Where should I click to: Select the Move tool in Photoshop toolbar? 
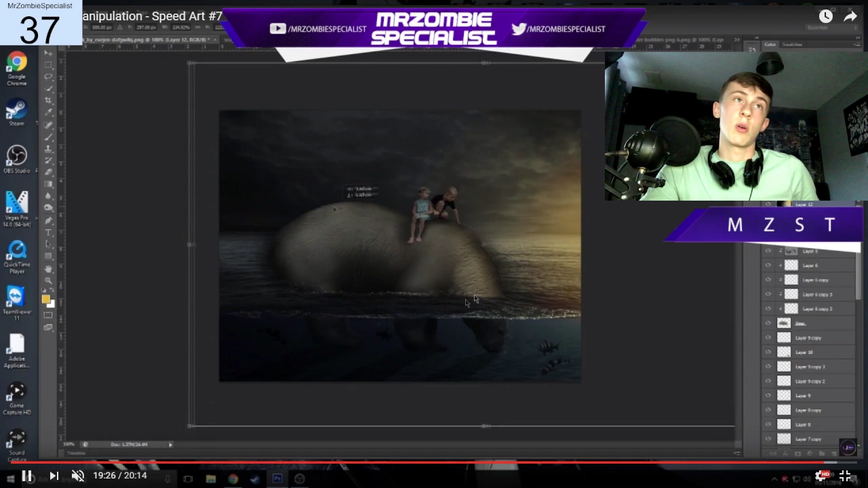click(48, 53)
